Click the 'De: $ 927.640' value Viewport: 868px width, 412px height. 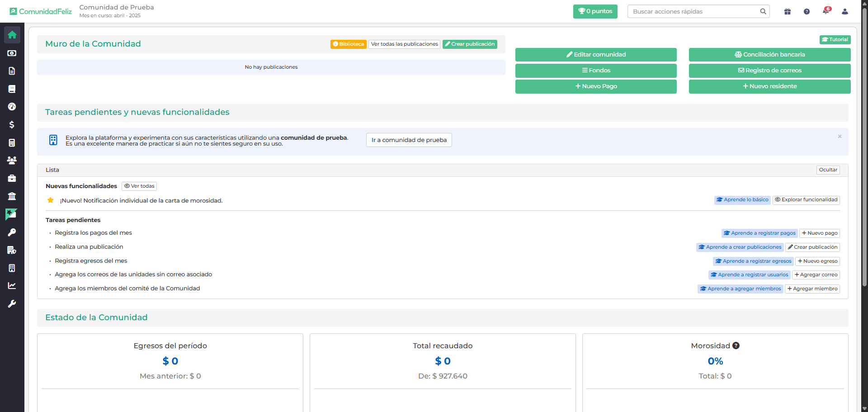click(443, 376)
